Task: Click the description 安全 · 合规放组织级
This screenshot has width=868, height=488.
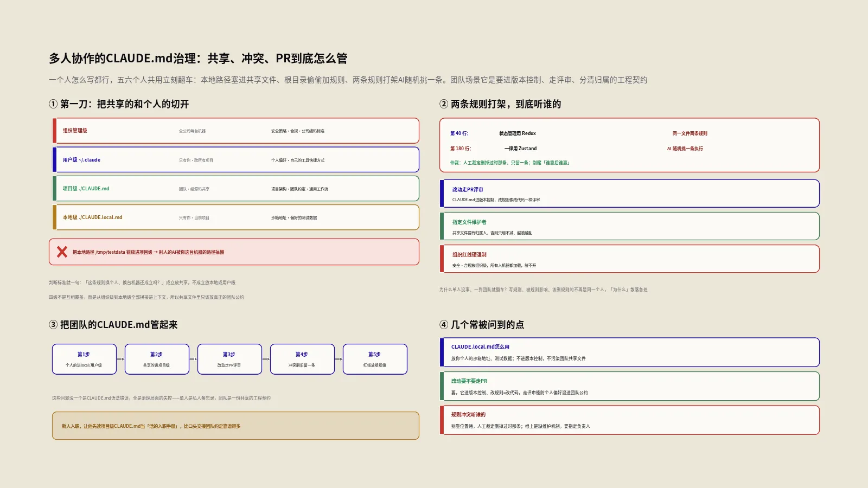Action: click(494, 266)
